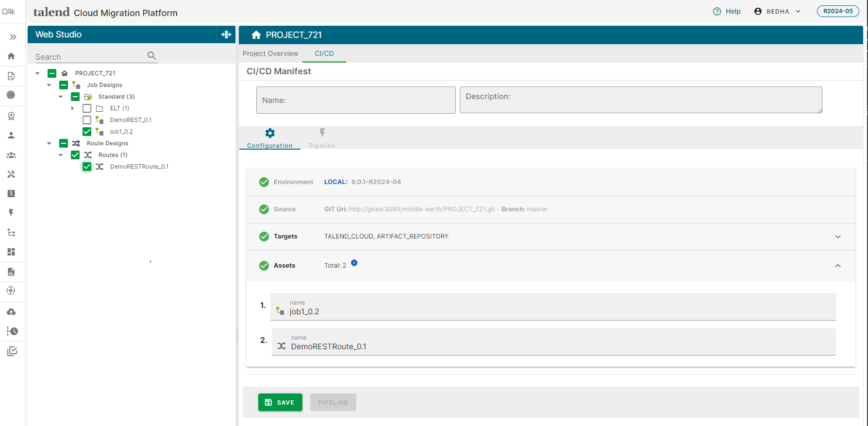The height and width of the screenshot is (426, 868).
Task: Collapse the PROJECT_721 tree node arrow
Action: pyautogui.click(x=37, y=73)
